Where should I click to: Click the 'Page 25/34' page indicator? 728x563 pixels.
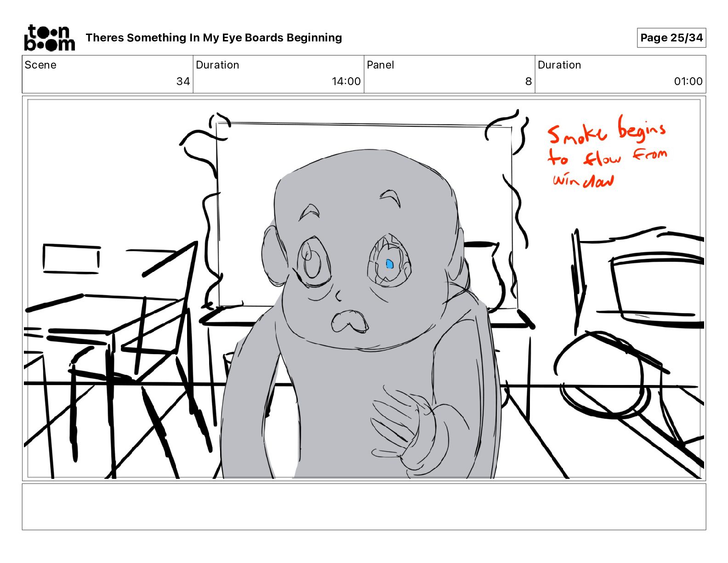[671, 38]
